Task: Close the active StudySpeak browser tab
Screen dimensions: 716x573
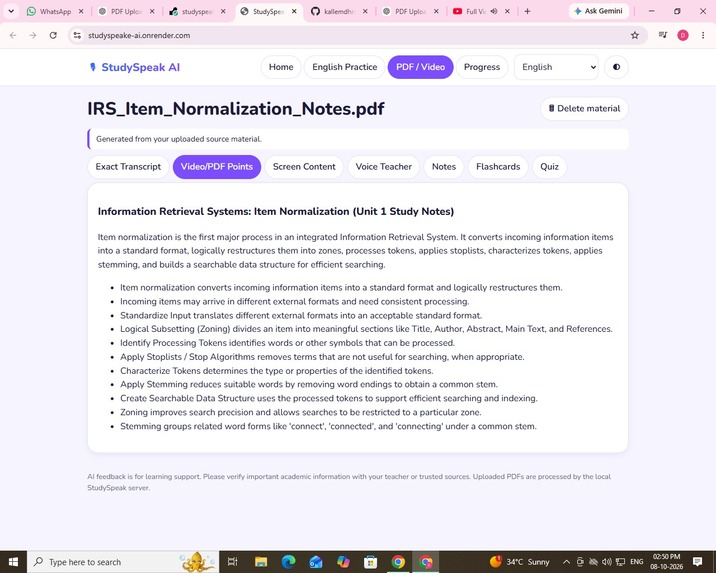Action: [295, 11]
